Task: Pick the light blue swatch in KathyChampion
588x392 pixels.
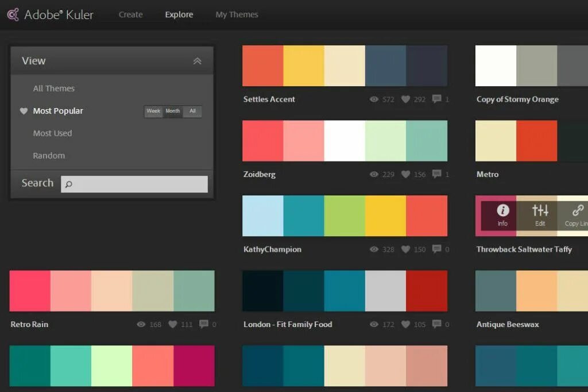Action: 263,216
